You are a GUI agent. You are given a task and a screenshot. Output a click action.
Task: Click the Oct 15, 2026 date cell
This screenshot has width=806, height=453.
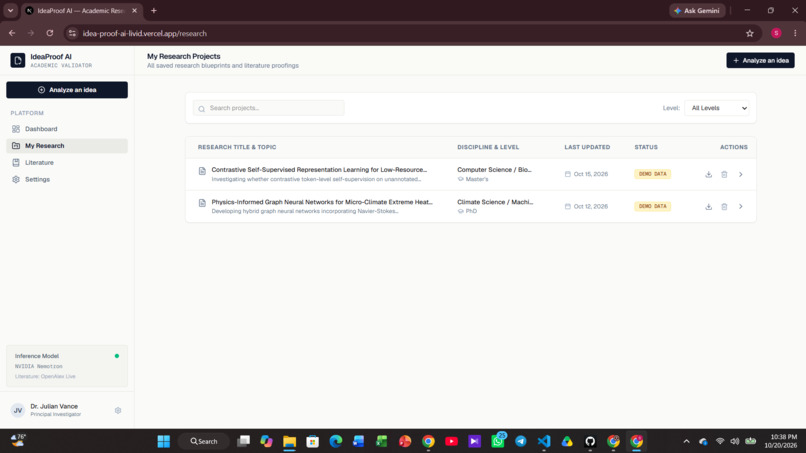click(586, 174)
